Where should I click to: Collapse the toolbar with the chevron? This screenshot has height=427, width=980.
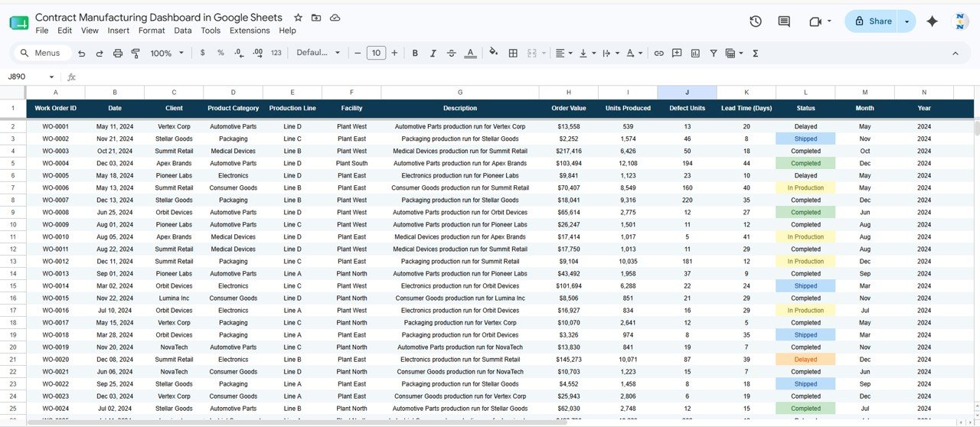point(955,54)
